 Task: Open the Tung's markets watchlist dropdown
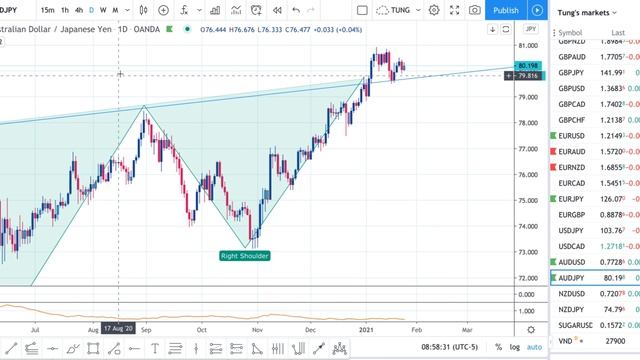coord(587,13)
